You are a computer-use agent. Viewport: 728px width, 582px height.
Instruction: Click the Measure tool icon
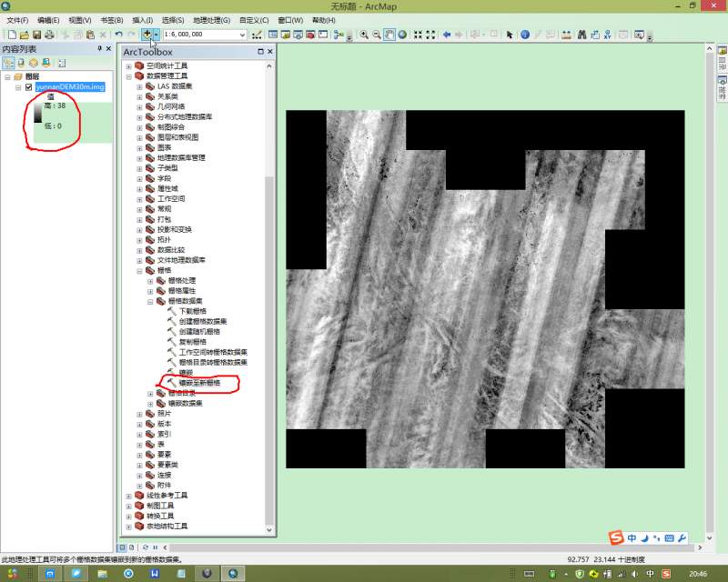[566, 35]
